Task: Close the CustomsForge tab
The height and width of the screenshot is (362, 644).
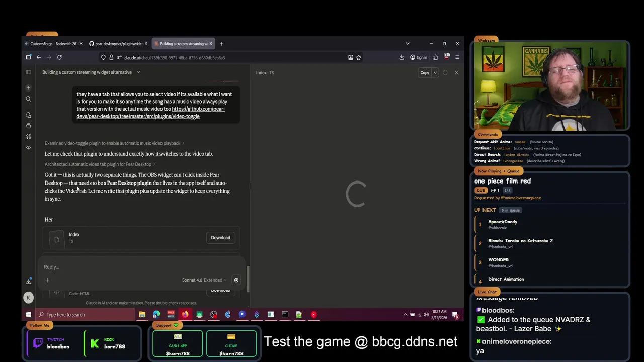Action: point(81,44)
